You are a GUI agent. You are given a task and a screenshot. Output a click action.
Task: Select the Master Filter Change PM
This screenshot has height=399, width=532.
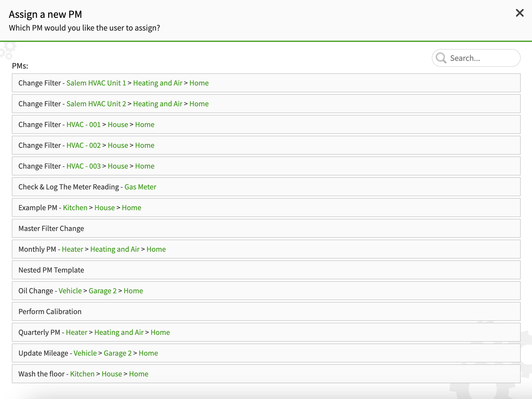[x=51, y=229]
